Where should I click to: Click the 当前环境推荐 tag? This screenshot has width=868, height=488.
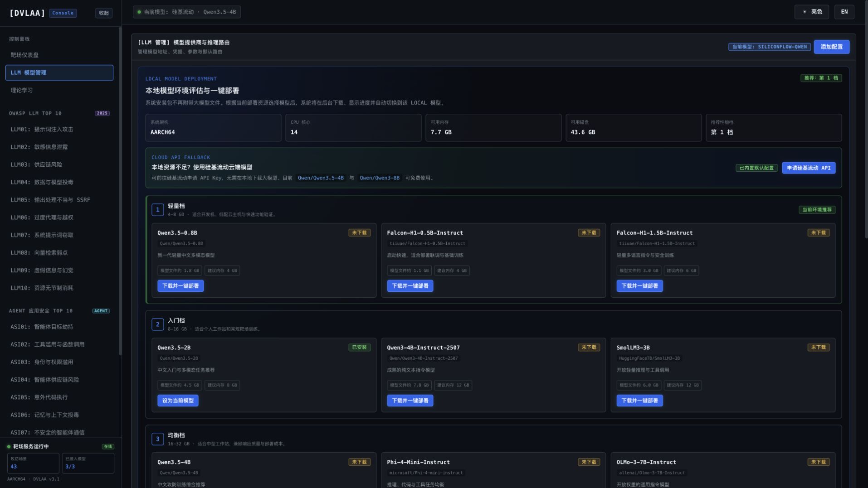[x=817, y=210]
